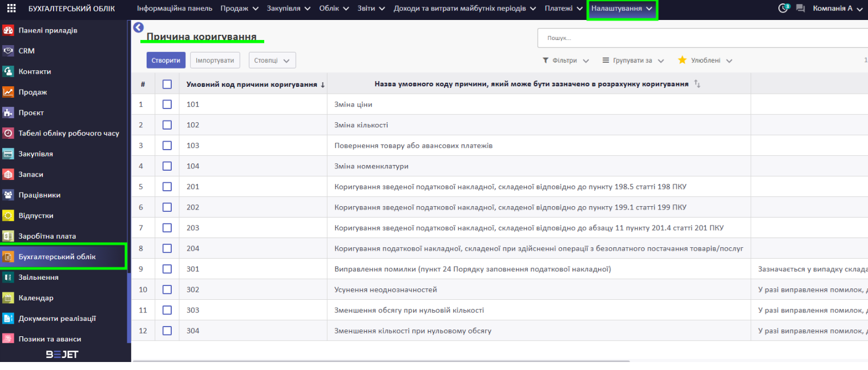Open the Налаштування dropdown menu
The image size is (868, 370).
click(x=622, y=9)
